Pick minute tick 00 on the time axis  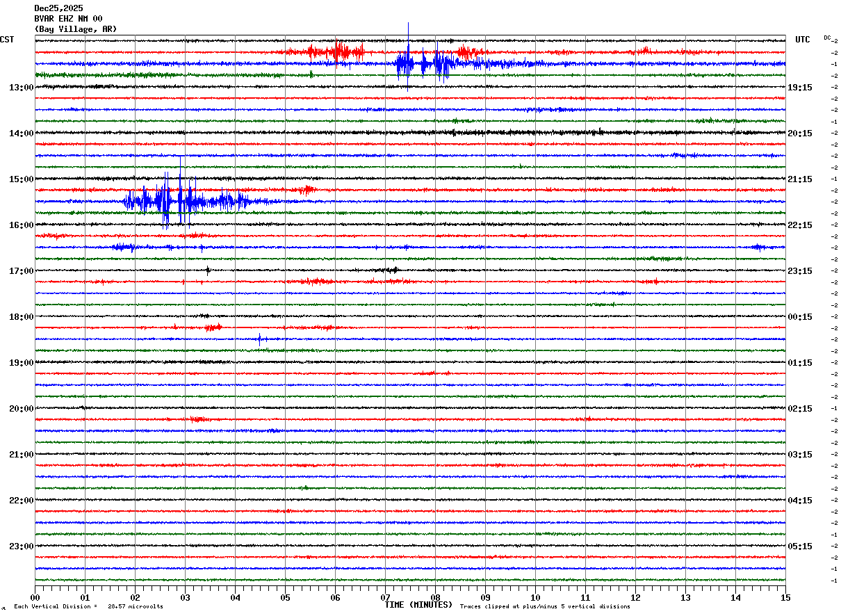(35, 597)
